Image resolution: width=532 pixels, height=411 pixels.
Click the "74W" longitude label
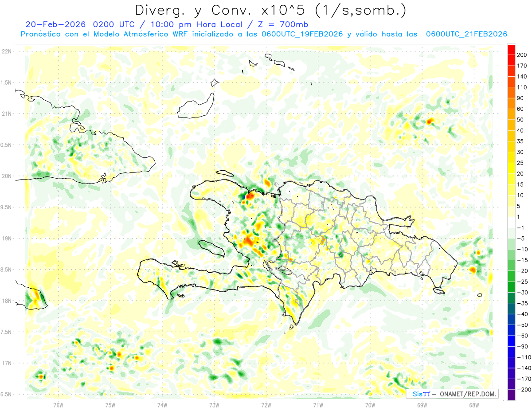point(162,404)
